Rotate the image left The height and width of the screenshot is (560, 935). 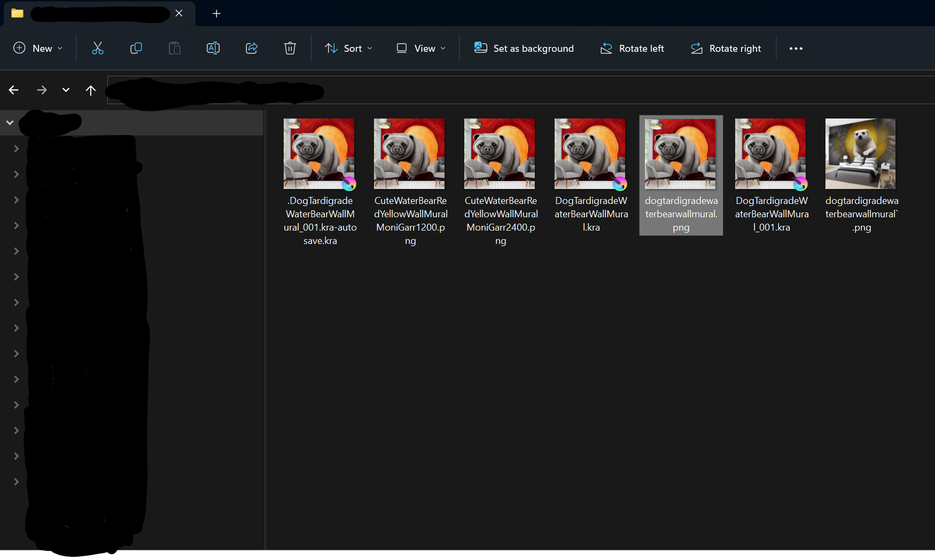tap(632, 49)
